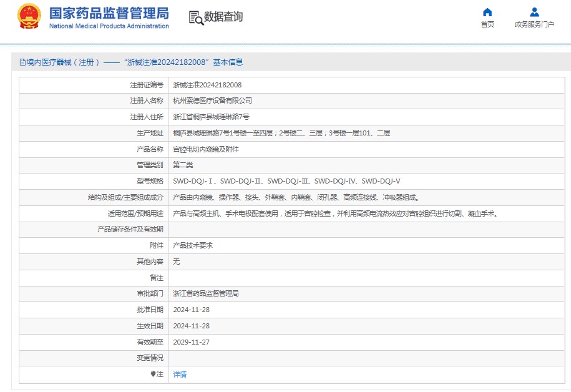The width and height of the screenshot is (571, 392).
Task: Select the 批准日期 value 2024-11-28
Action: pos(191,310)
